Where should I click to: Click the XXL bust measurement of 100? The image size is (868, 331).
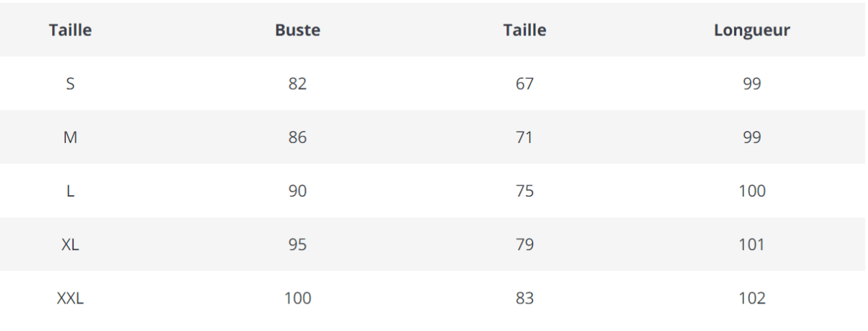tap(297, 298)
